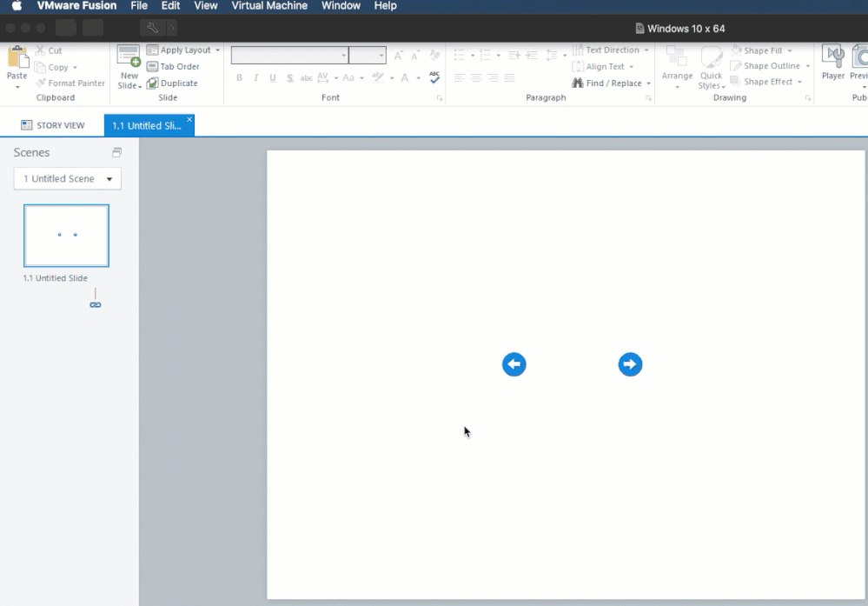Click the Format Painter tool
868x606 pixels.
pos(70,83)
